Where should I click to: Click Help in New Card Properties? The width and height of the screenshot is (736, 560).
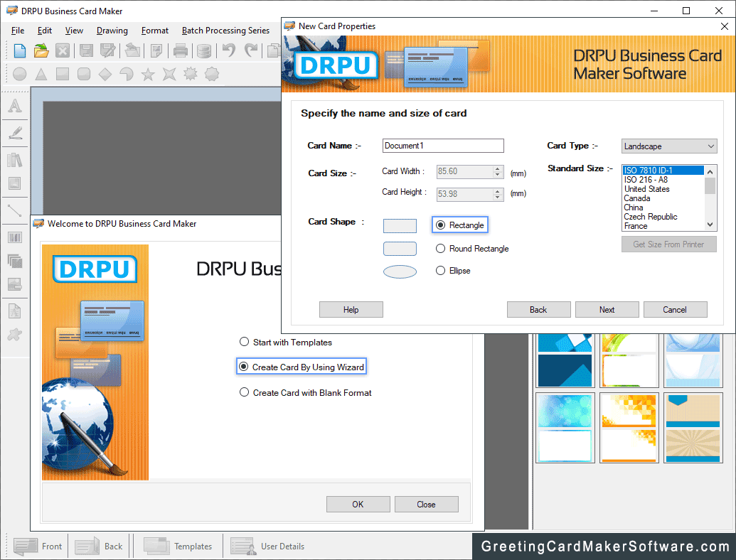click(351, 310)
